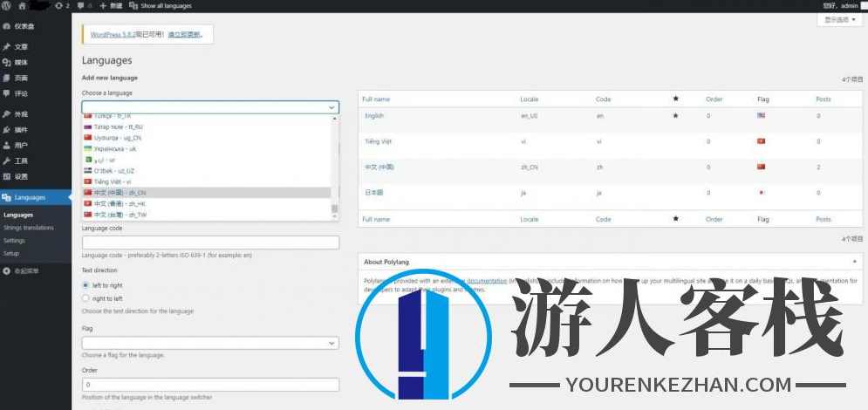
Task: Click the Show all languages translation icon
Action: 133,5
